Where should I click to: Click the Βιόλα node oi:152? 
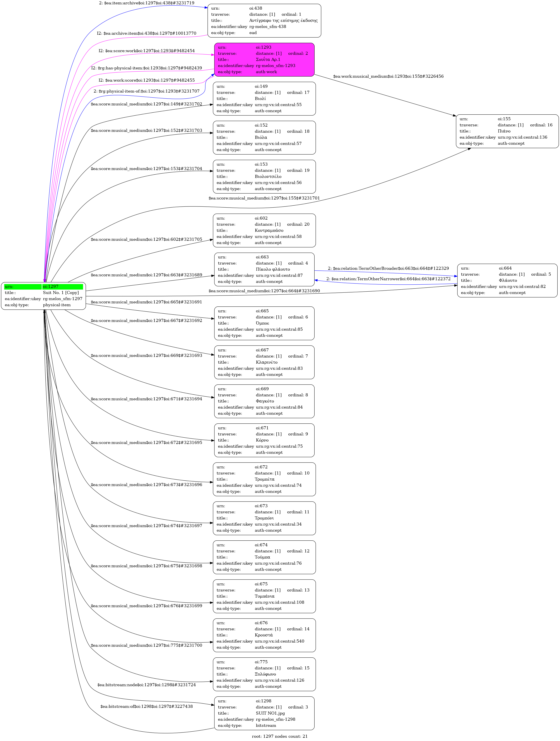(x=264, y=138)
